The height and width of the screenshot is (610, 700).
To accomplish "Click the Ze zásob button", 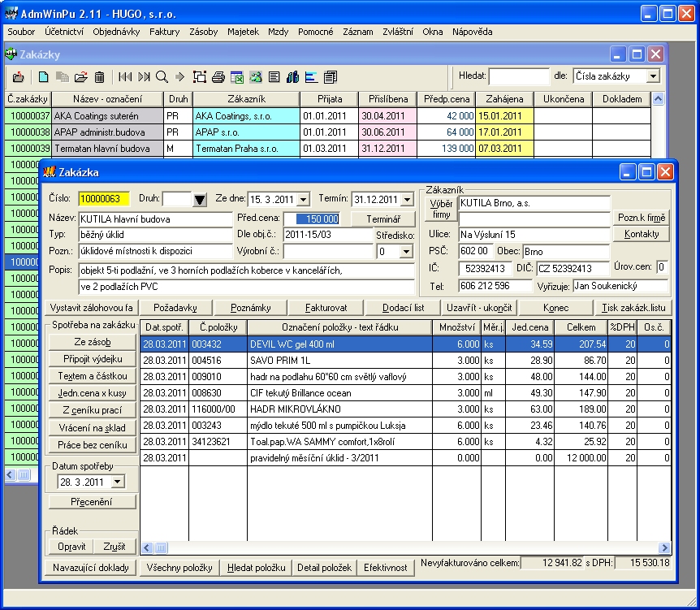I will click(92, 342).
